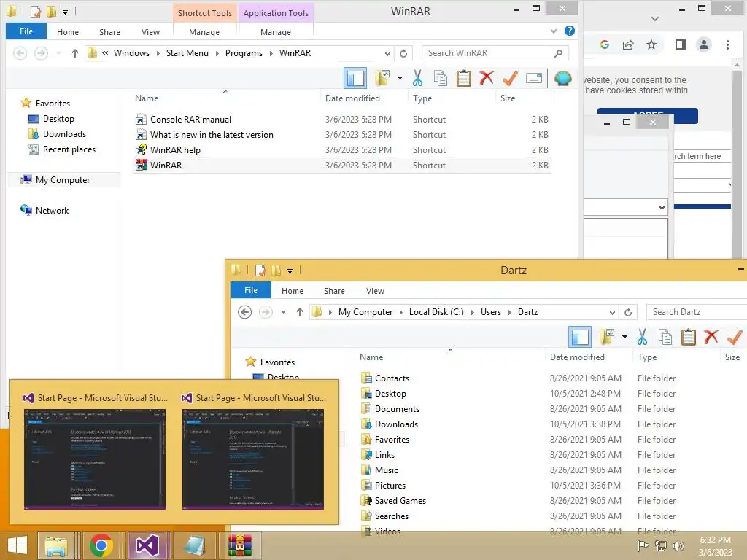The image size is (747, 560).
Task: Click the Copy icon in WinRAR window toolbar
Action: tap(440, 78)
